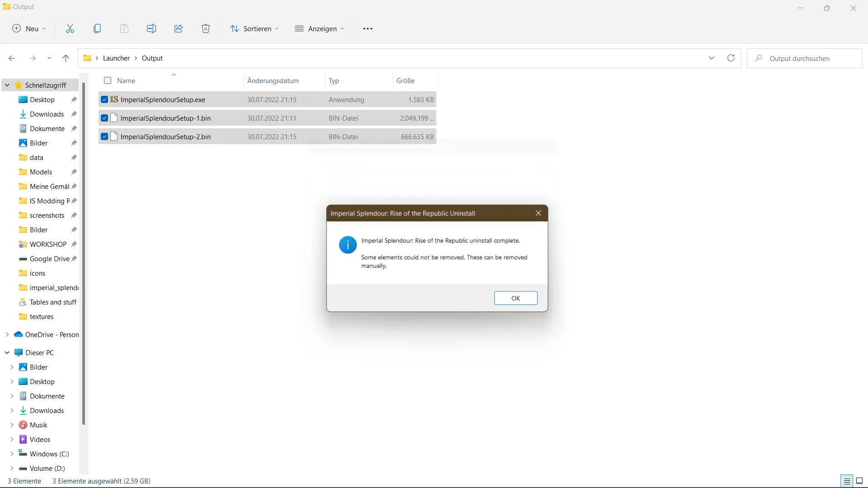
Task: Open the Anzeigen view menu
Action: (319, 29)
